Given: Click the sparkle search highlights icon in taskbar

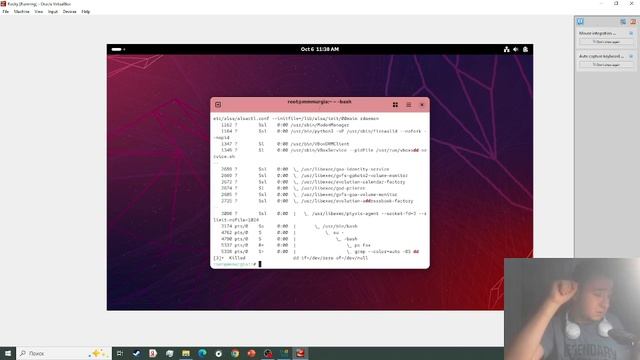Looking at the screenshot, I should tap(98, 353).
